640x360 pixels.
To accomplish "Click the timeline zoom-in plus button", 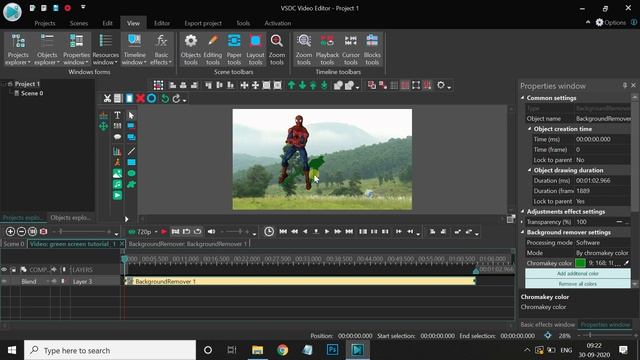I will point(10,231).
